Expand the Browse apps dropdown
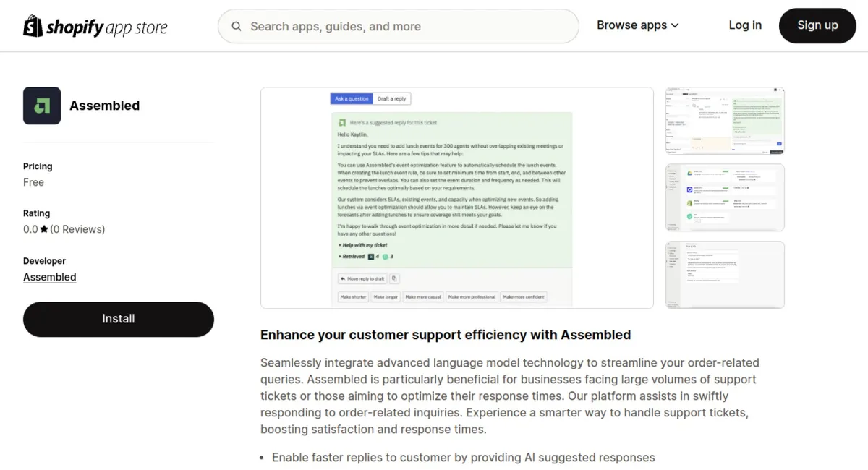The image size is (868, 470). point(637,25)
